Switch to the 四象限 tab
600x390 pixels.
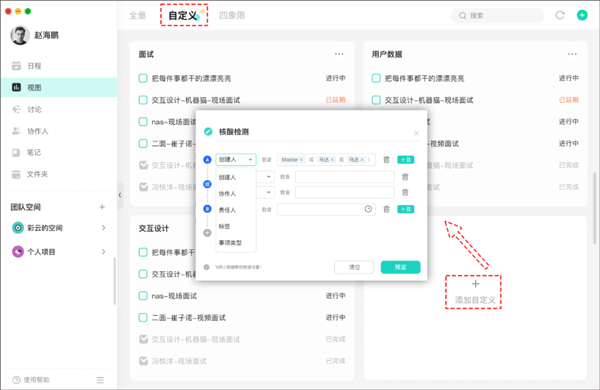tap(232, 16)
